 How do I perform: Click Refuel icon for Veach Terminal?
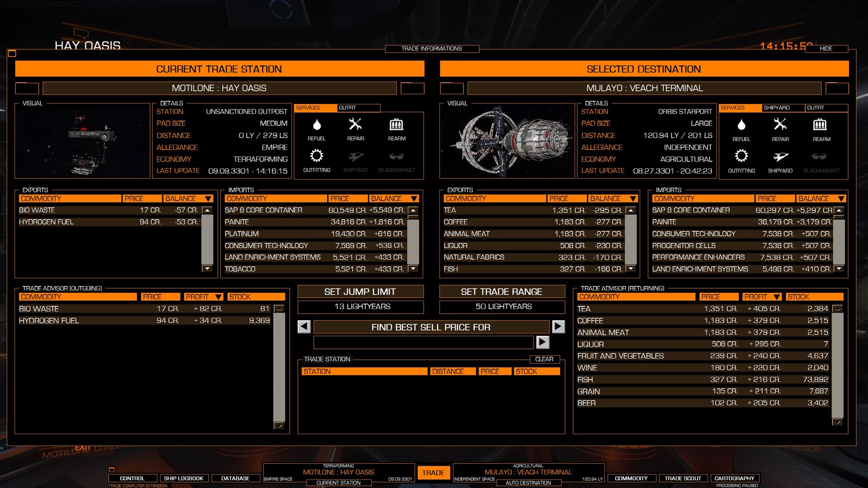pyautogui.click(x=741, y=125)
